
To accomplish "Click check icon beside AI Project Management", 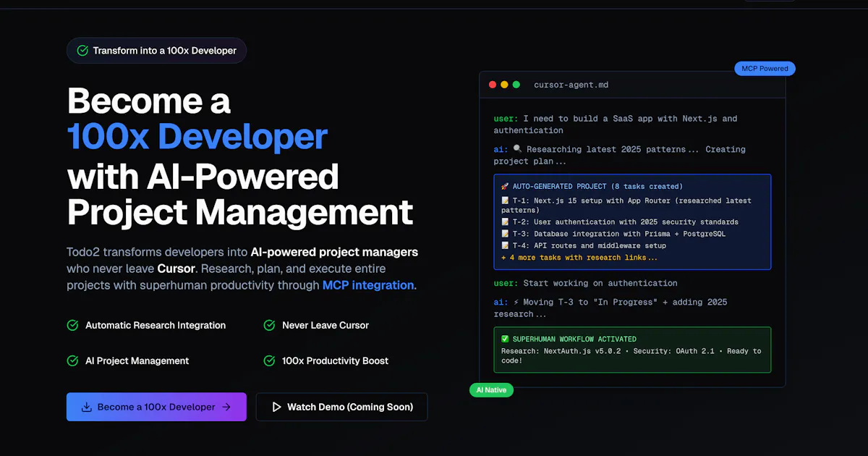I will point(72,360).
